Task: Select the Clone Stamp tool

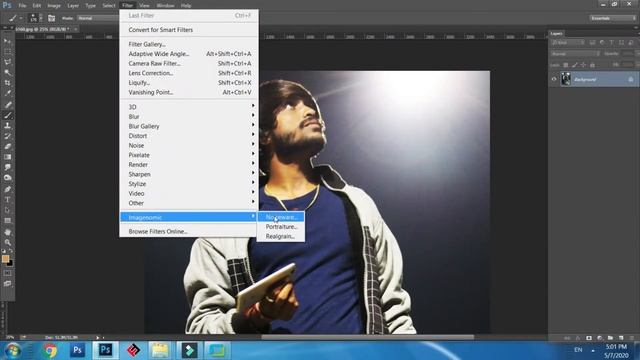Action: [x=7, y=126]
